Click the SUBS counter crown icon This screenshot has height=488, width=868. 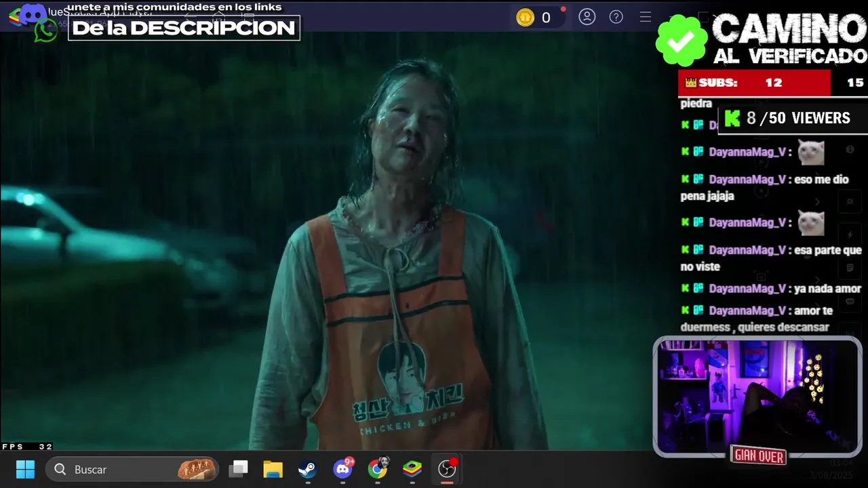point(690,83)
